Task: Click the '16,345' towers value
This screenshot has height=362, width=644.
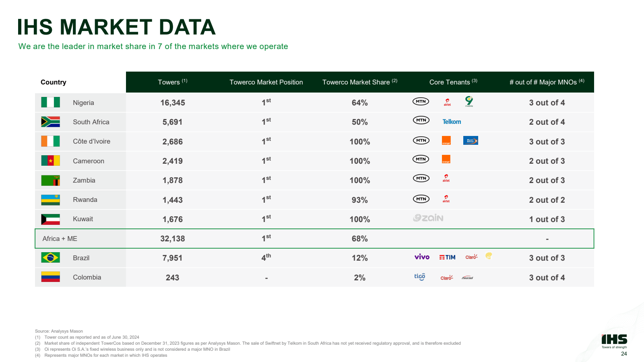Action: click(173, 103)
